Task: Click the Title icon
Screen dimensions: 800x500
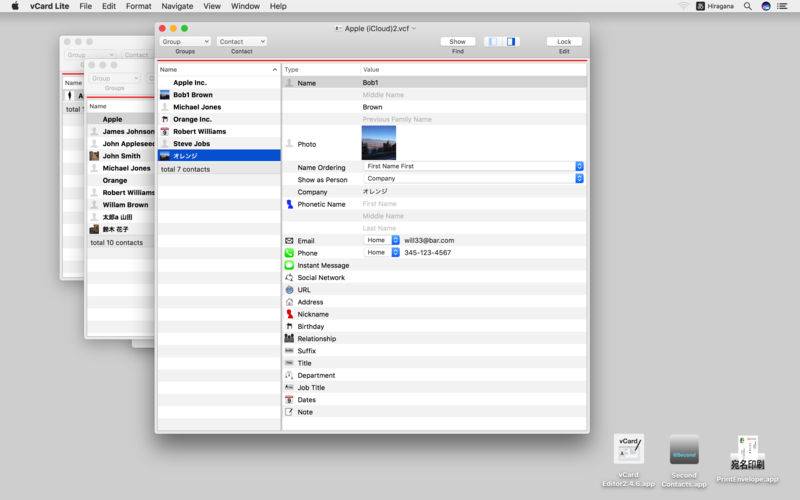Action: 289,363
